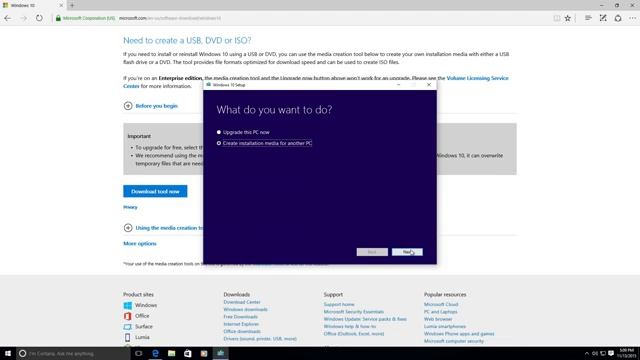Screen dimensions: 640x360
Task: Open Office downloads footer link
Action: pyautogui.click(x=242, y=331)
